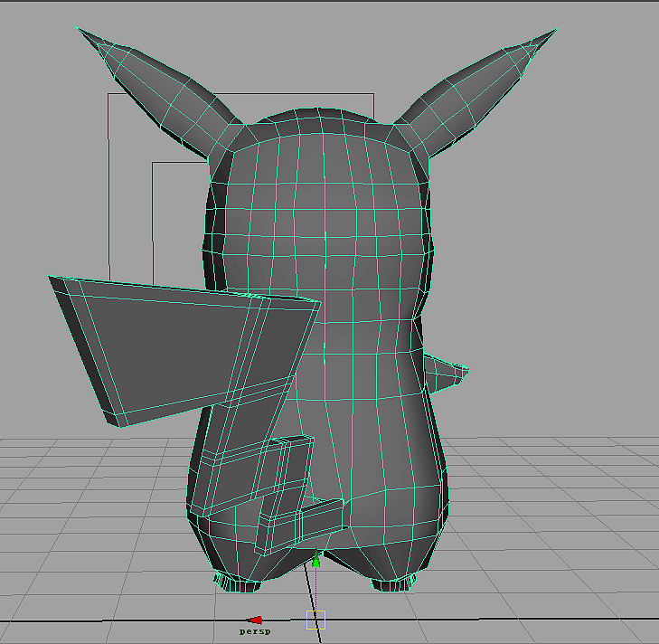Click the model's right foot toes
This screenshot has height=644, width=659.
393,582
